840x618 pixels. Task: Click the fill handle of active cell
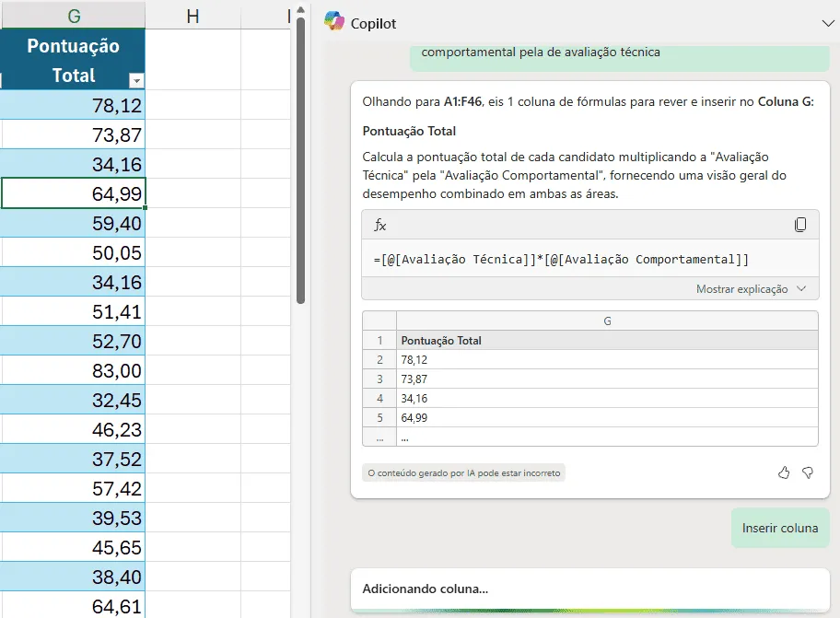[146, 208]
